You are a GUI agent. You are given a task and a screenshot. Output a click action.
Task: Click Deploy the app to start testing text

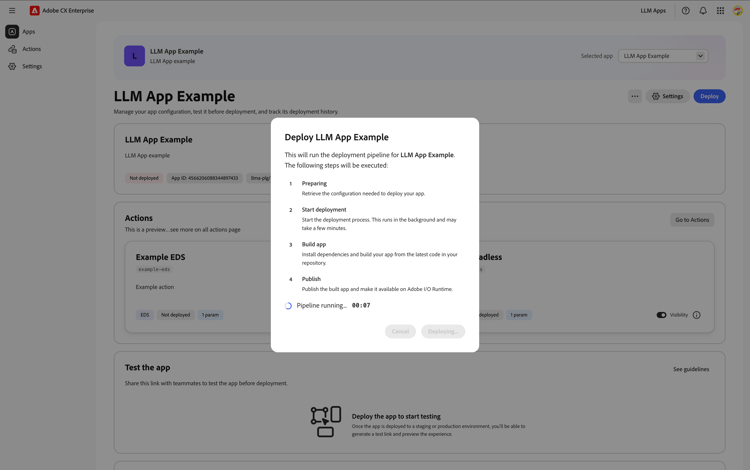pyautogui.click(x=396, y=416)
